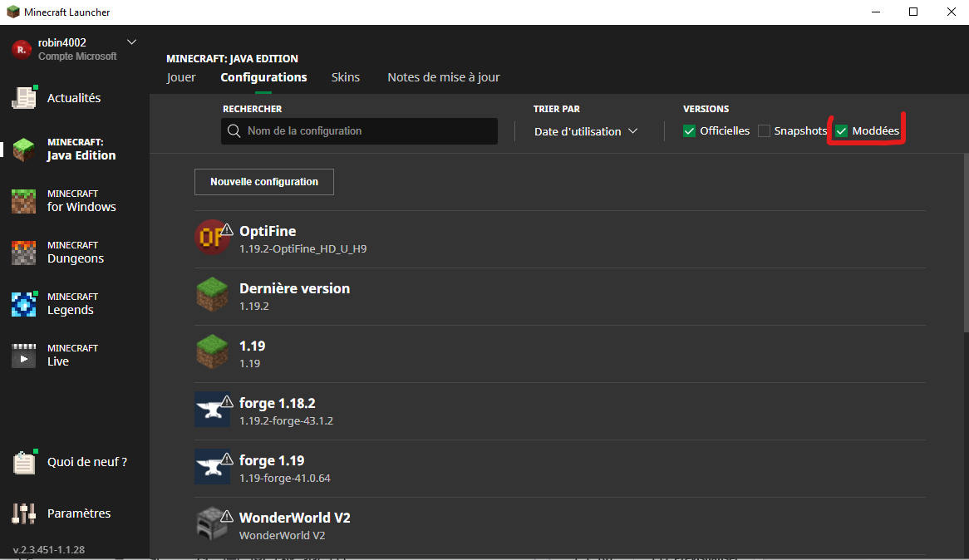
Task: Click the Dernière version grass block icon
Action: click(212, 295)
